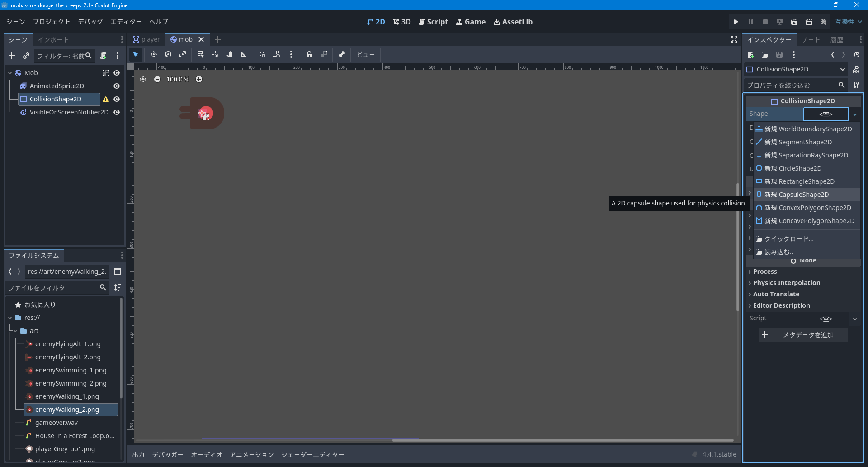Run the project with the play button
Screen dimensions: 868x467
click(x=736, y=22)
